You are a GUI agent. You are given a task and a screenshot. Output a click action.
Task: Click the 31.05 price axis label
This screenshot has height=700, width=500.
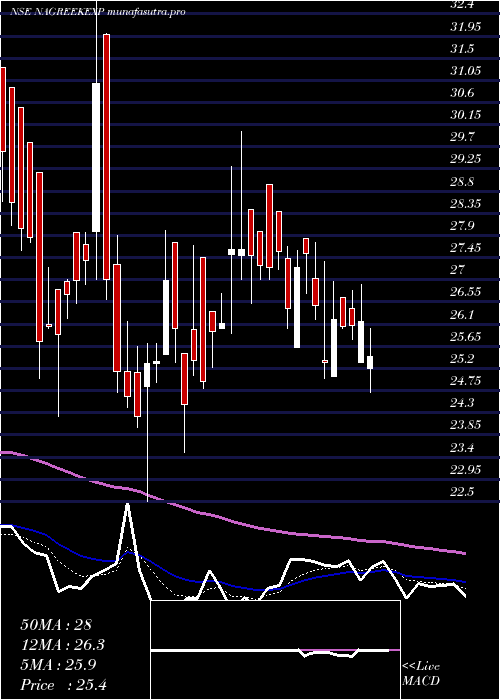(466, 71)
